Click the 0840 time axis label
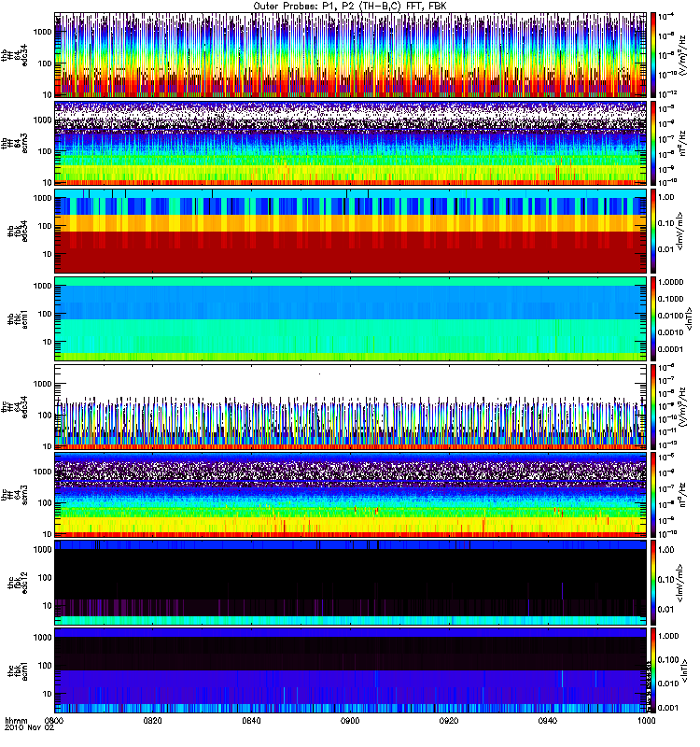 click(251, 721)
